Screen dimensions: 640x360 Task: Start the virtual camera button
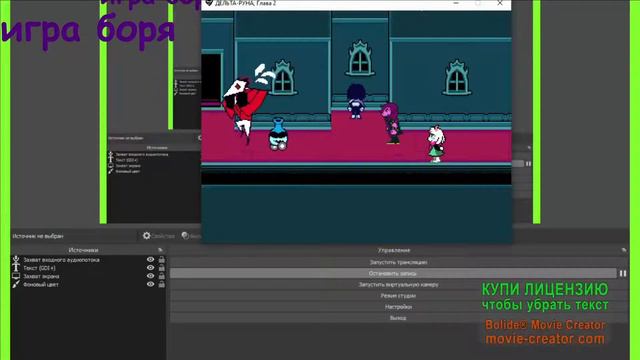[398, 284]
